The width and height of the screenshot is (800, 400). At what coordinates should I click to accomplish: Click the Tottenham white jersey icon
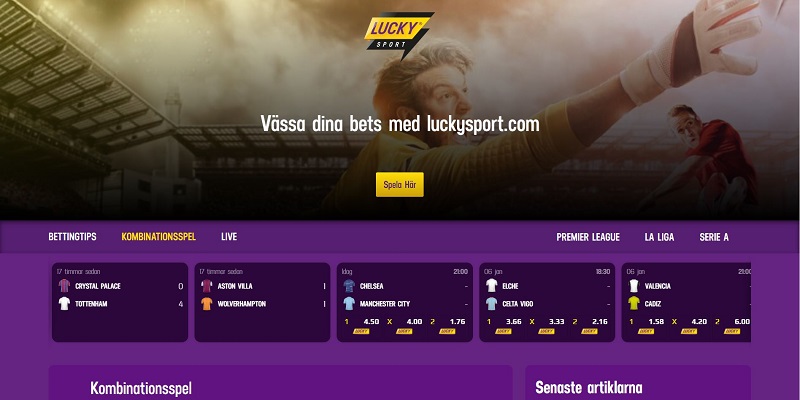pyautogui.click(x=64, y=304)
